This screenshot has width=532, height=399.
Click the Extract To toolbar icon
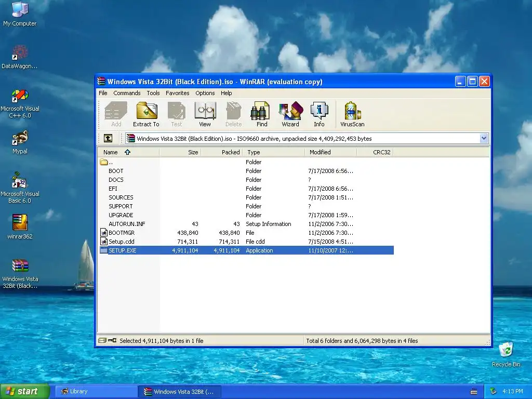(146, 114)
